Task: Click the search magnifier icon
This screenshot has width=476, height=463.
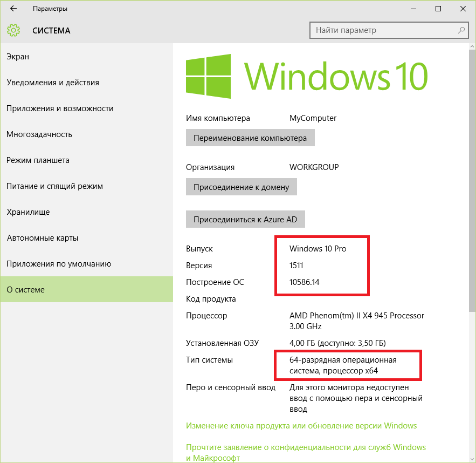Action: (x=461, y=30)
